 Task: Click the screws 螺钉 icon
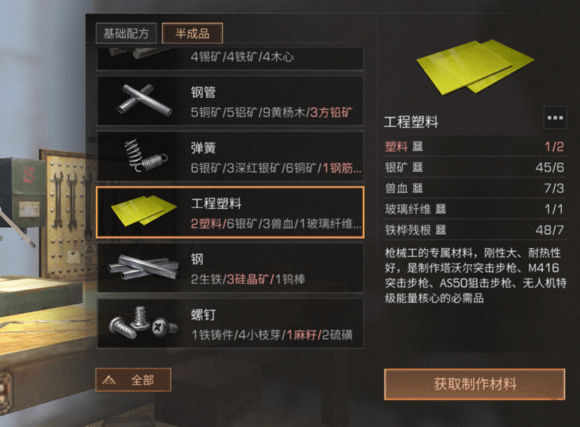[x=144, y=323]
